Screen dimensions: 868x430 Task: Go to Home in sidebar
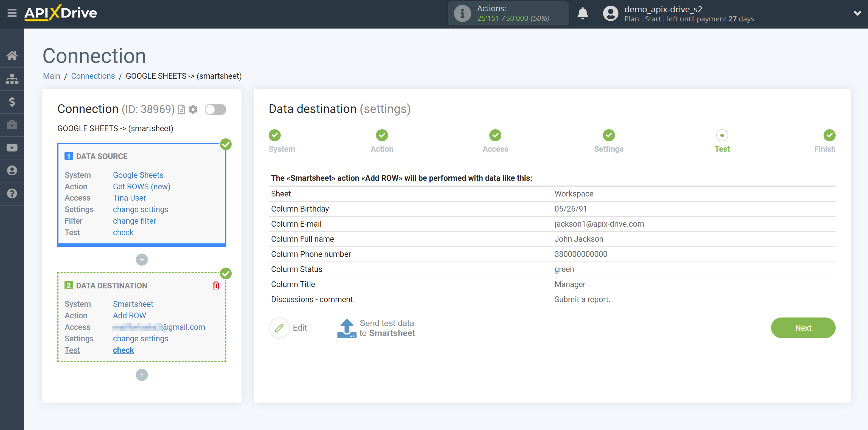(12, 56)
